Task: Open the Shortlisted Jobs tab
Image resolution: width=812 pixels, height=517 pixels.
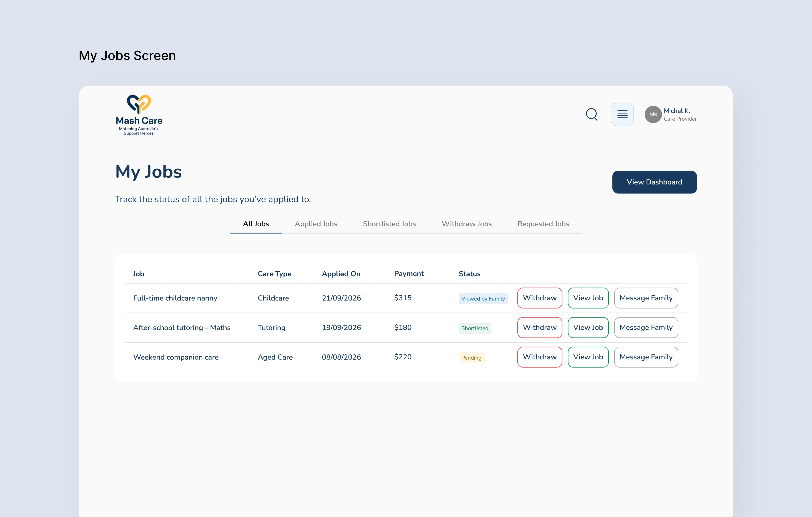Action: coord(389,224)
